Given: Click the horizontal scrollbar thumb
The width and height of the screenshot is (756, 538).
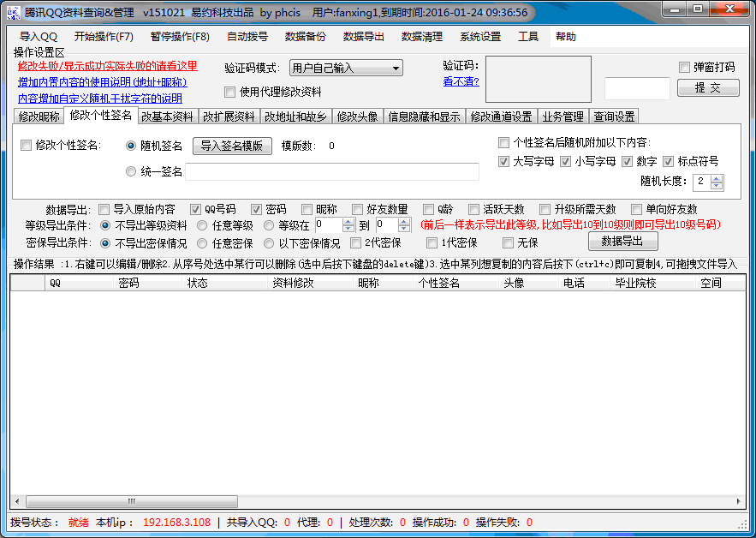Looking at the screenshot, I should [x=132, y=501].
